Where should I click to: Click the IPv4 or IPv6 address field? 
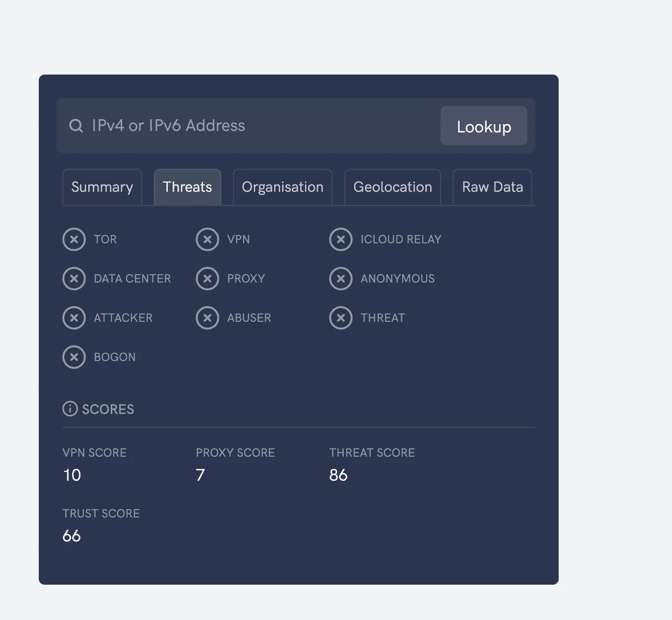tap(245, 126)
